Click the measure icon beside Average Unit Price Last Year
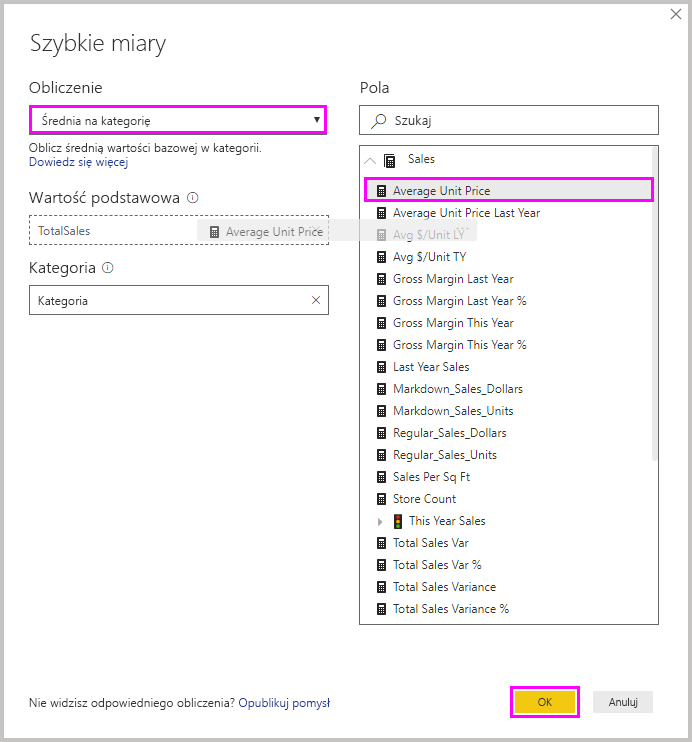Image resolution: width=692 pixels, height=742 pixels. [381, 213]
